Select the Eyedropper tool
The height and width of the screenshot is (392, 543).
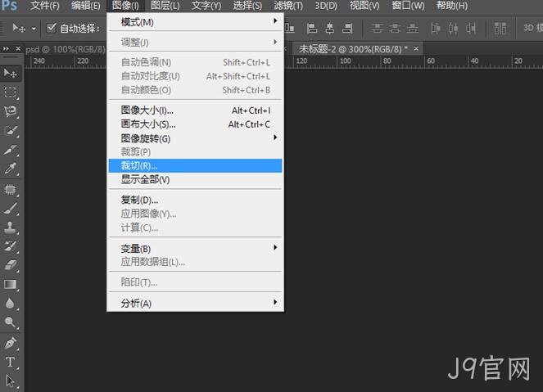[x=10, y=169]
